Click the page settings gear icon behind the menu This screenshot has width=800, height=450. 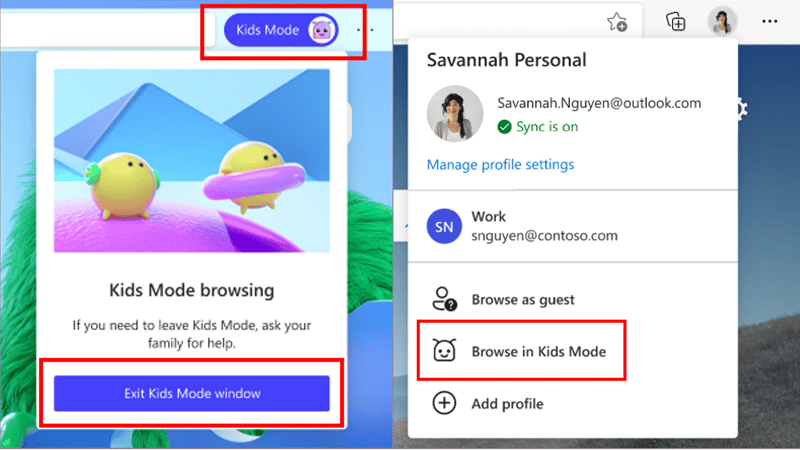(743, 109)
